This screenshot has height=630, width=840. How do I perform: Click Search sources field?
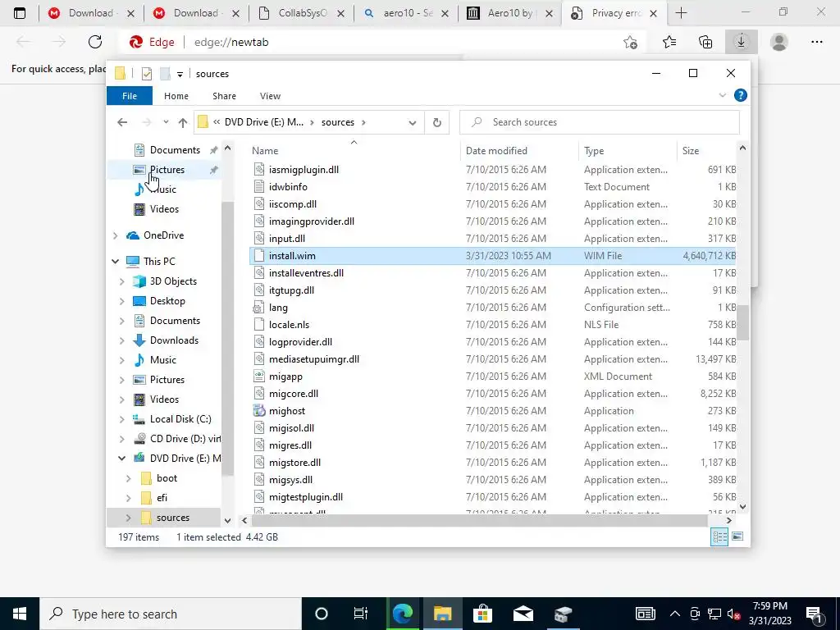(600, 122)
